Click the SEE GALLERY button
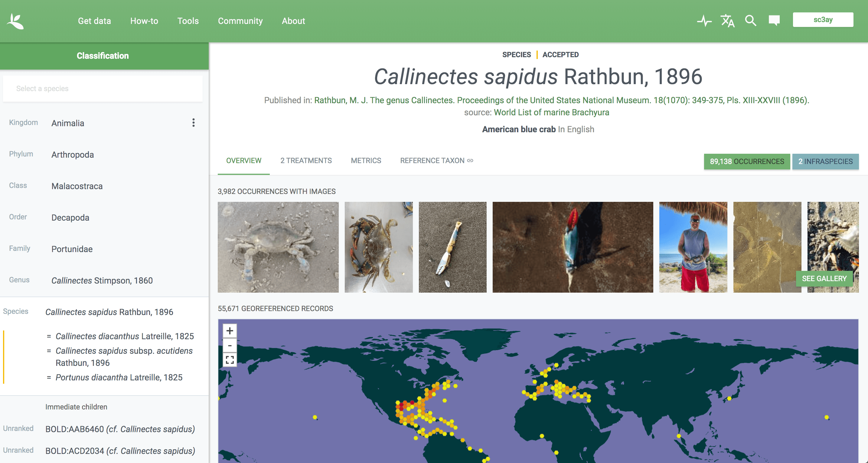This screenshot has height=463, width=868. click(825, 278)
